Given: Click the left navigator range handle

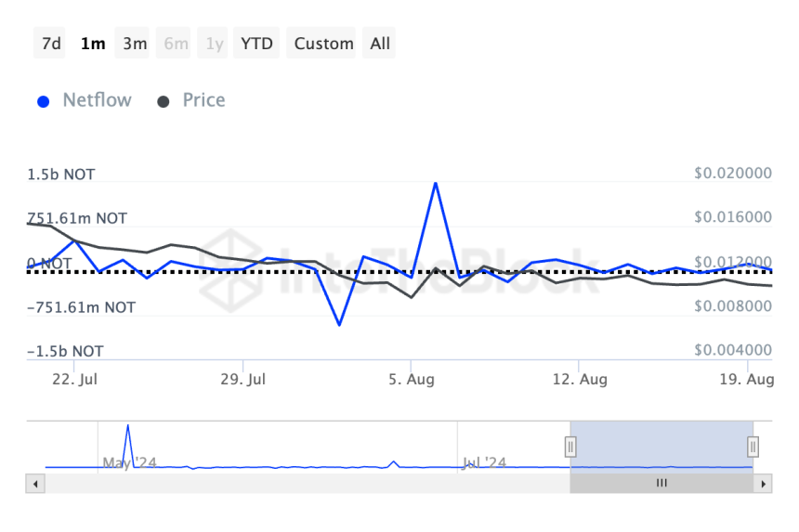Looking at the screenshot, I should 570,448.
